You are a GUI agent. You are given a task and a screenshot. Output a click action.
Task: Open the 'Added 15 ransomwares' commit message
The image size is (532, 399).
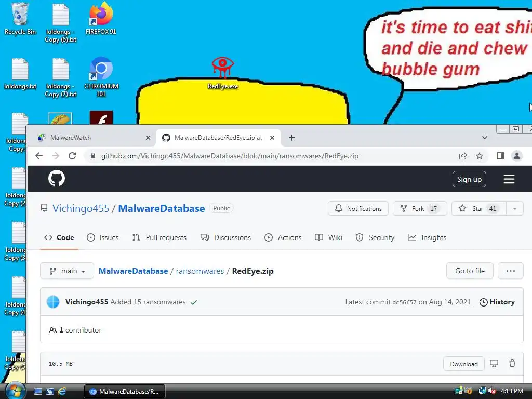(148, 302)
